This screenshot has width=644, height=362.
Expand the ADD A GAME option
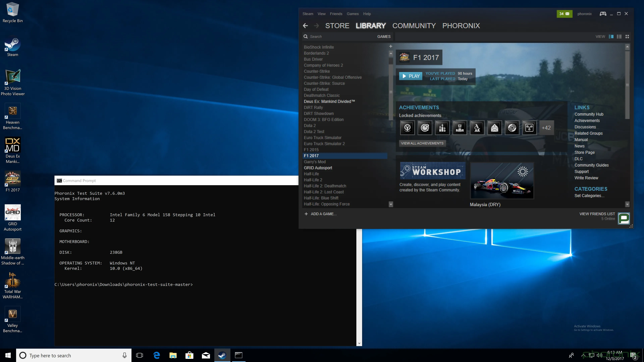320,214
